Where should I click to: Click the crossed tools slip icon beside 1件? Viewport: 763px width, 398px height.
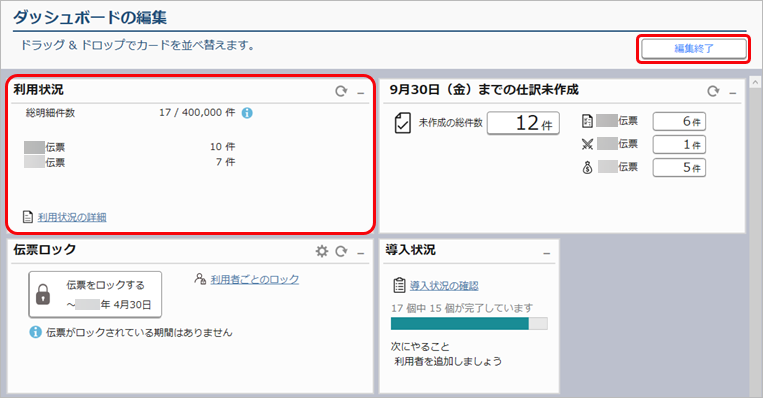click(587, 144)
